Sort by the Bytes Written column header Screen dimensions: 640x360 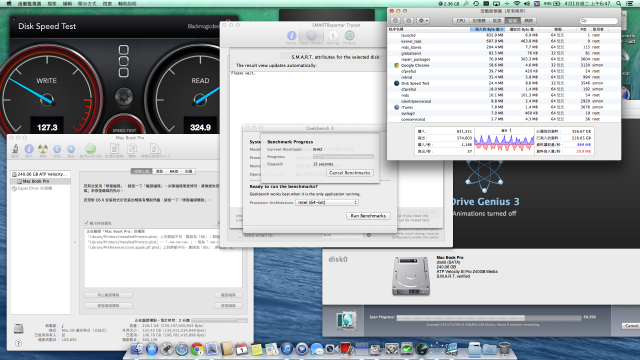(487, 29)
